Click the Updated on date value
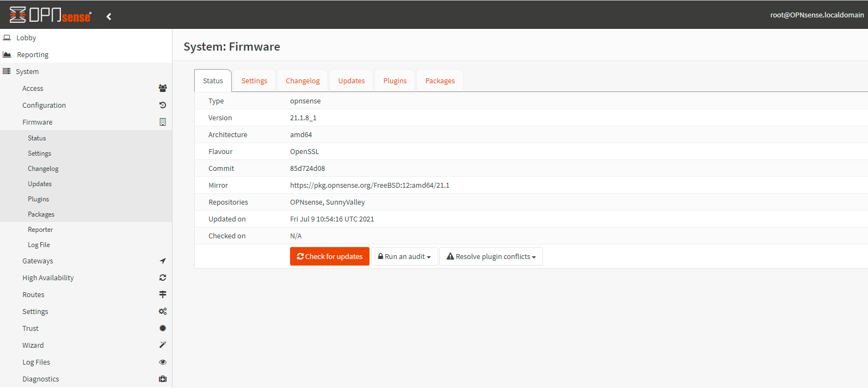 pos(332,219)
